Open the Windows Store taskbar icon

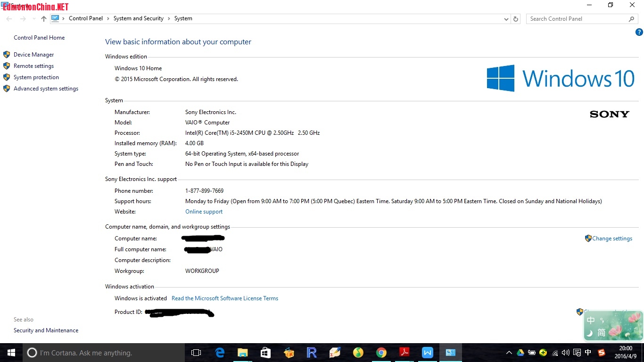[266, 353]
